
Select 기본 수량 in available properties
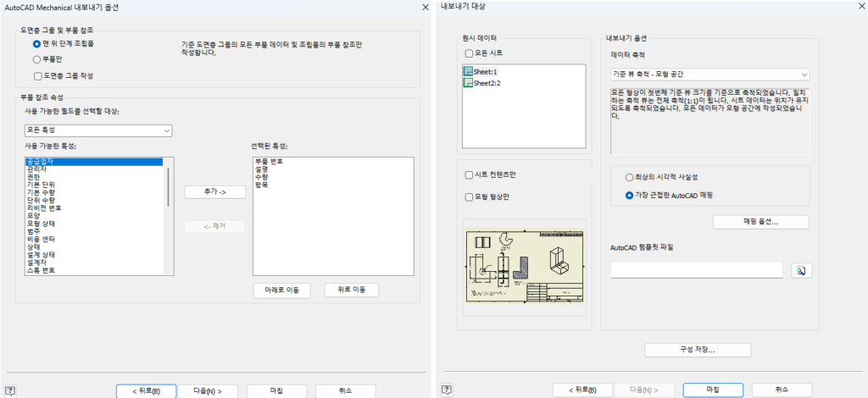40,192
